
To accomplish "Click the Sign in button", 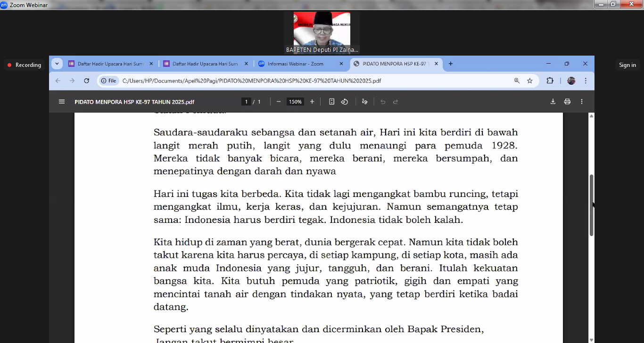I will tap(627, 65).
